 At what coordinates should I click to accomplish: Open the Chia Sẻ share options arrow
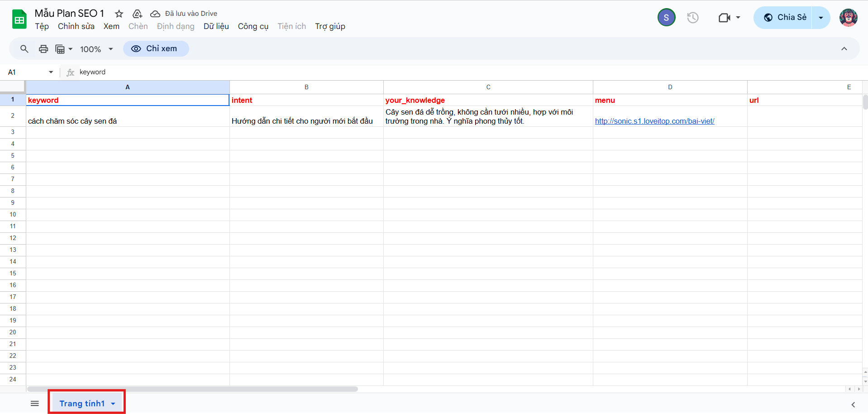click(x=821, y=18)
